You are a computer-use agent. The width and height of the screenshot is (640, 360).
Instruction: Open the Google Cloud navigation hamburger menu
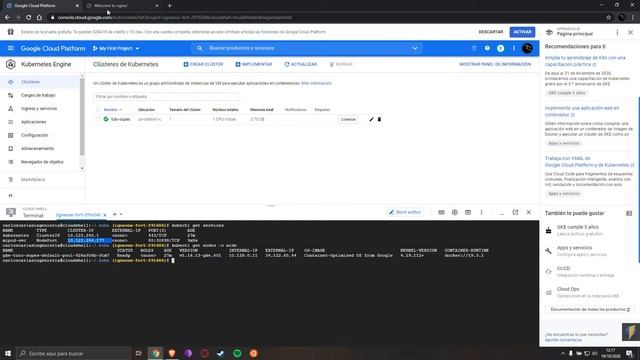11,48
